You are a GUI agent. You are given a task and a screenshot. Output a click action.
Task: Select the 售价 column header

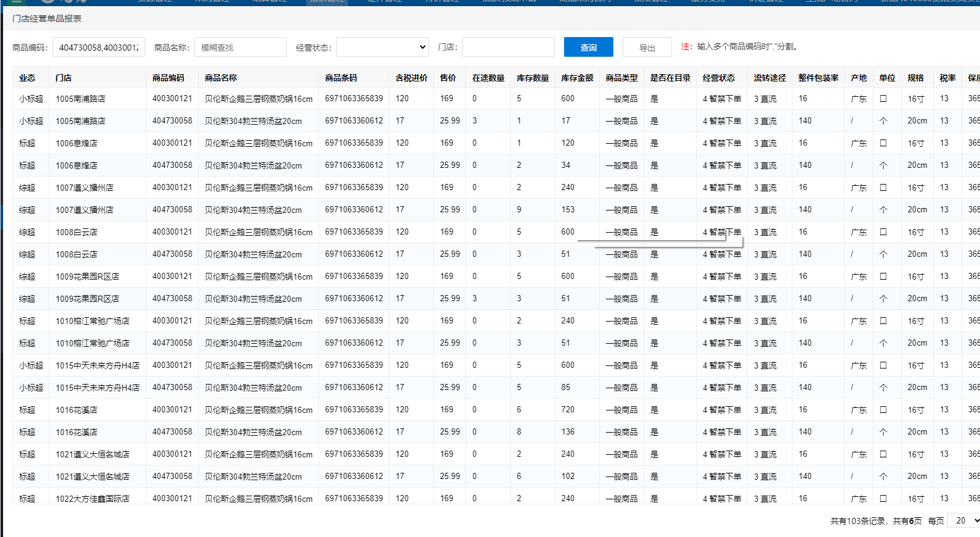447,78
